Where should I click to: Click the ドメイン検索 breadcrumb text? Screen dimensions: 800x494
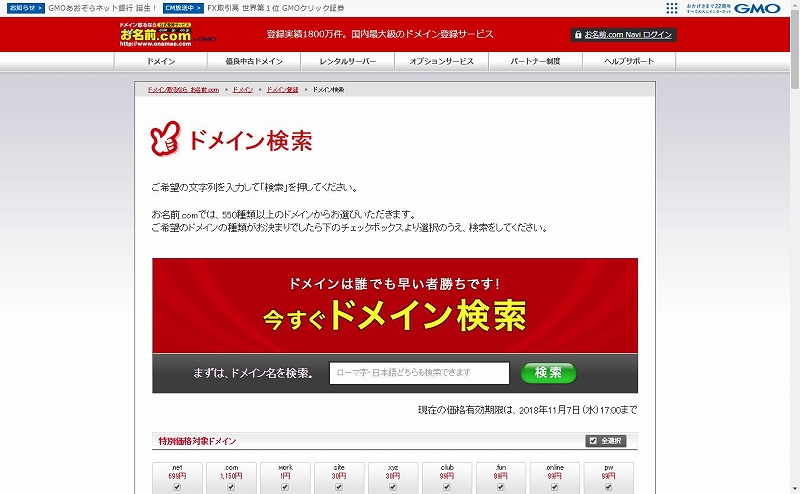[x=329, y=90]
